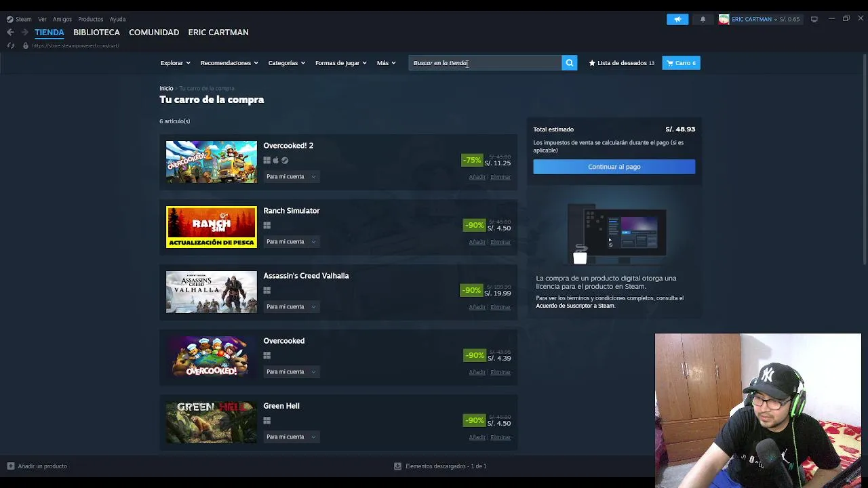The width and height of the screenshot is (868, 488).
Task: Open Para mi cuenta dropdown for Green Hell
Action: point(291,436)
